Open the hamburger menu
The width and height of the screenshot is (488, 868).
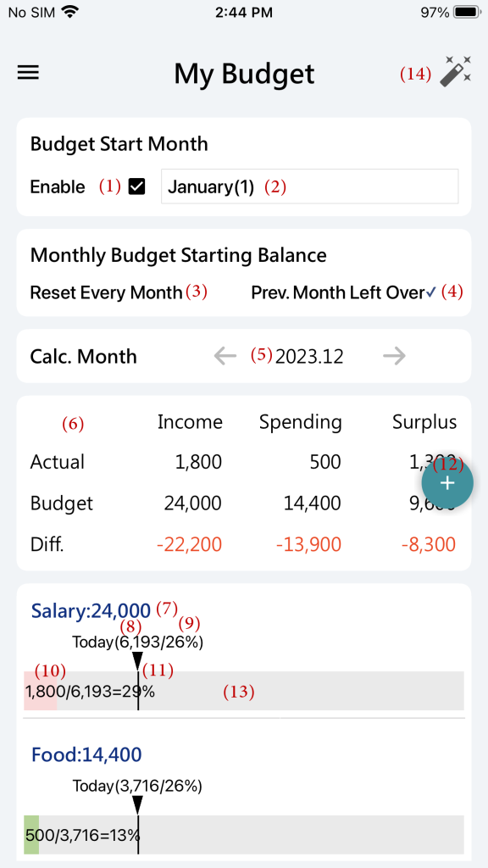click(x=28, y=73)
